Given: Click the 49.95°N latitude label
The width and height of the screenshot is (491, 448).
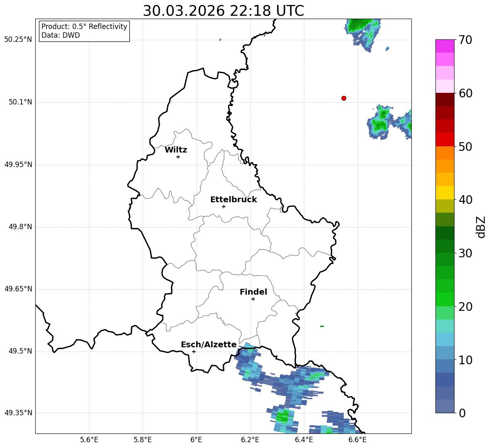Looking at the screenshot, I should pyautogui.click(x=18, y=164).
